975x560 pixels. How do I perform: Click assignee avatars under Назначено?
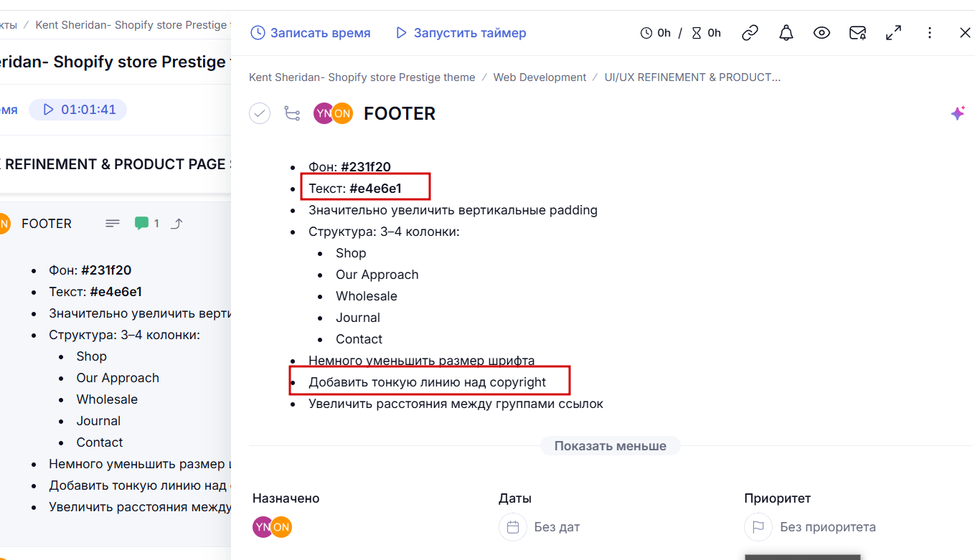(x=272, y=527)
